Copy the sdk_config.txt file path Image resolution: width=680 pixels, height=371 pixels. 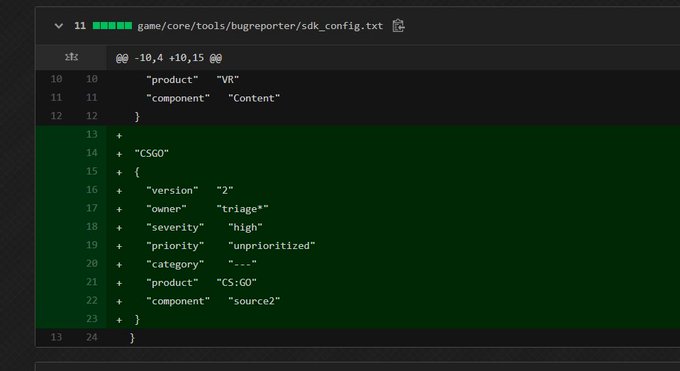(x=398, y=26)
